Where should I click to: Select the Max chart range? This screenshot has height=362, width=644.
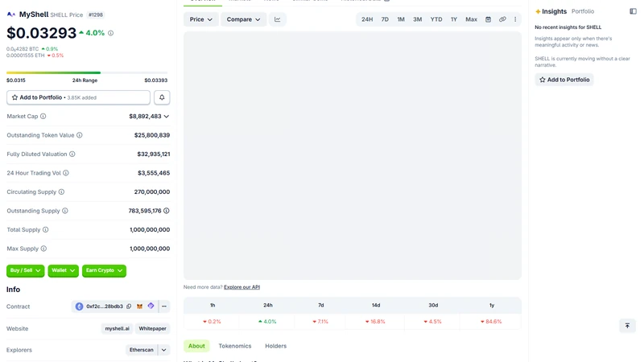471,19
